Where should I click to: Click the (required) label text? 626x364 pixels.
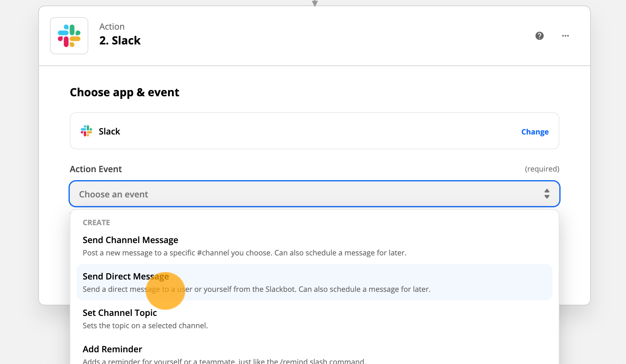[x=542, y=169]
